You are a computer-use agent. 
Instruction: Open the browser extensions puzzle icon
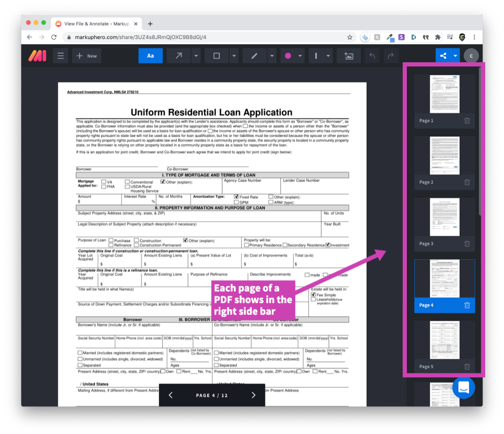437,37
